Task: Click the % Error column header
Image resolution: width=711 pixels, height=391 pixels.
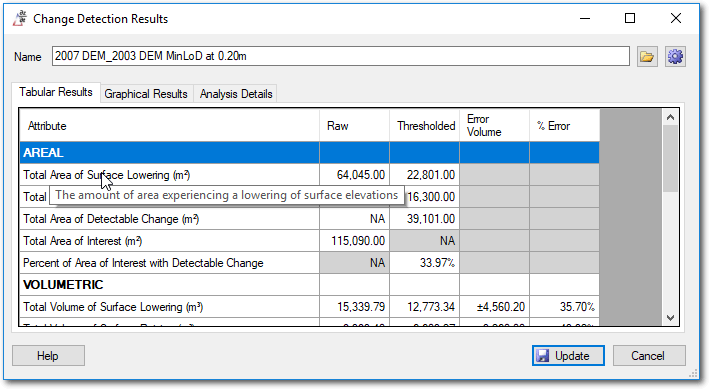Action: (x=565, y=126)
